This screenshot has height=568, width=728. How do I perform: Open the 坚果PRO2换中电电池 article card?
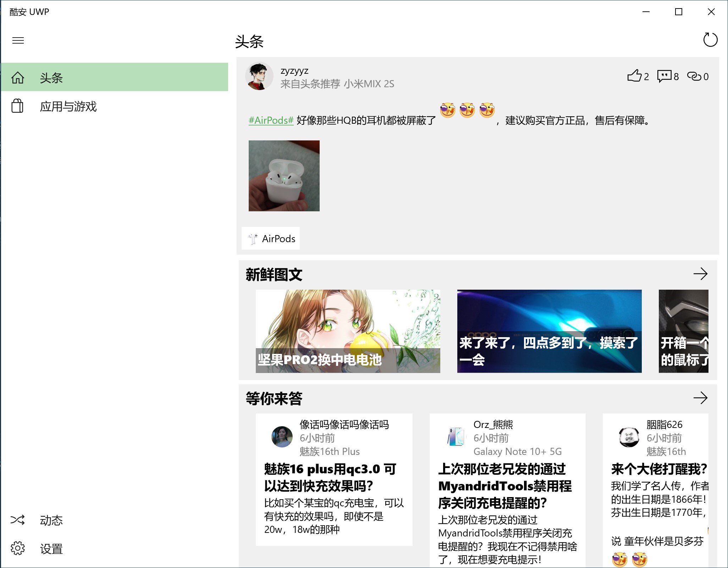(348, 331)
